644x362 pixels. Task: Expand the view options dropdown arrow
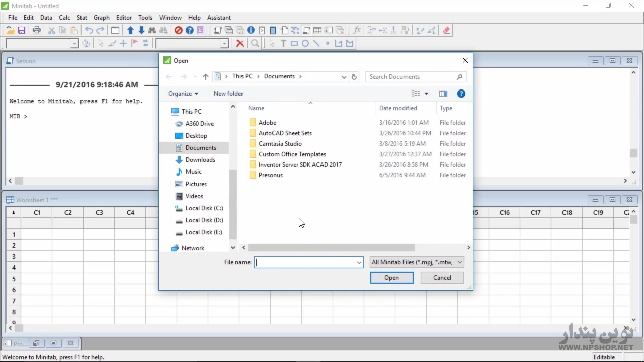pos(426,94)
